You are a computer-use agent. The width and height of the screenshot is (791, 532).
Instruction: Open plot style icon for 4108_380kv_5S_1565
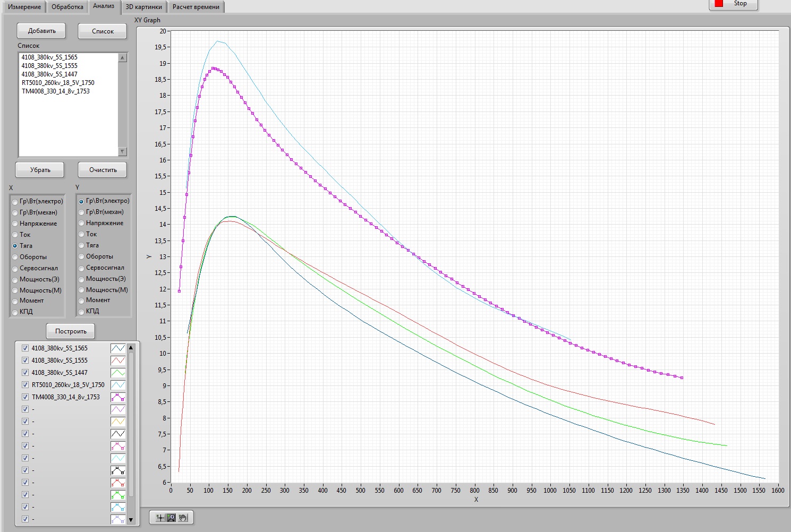click(118, 348)
